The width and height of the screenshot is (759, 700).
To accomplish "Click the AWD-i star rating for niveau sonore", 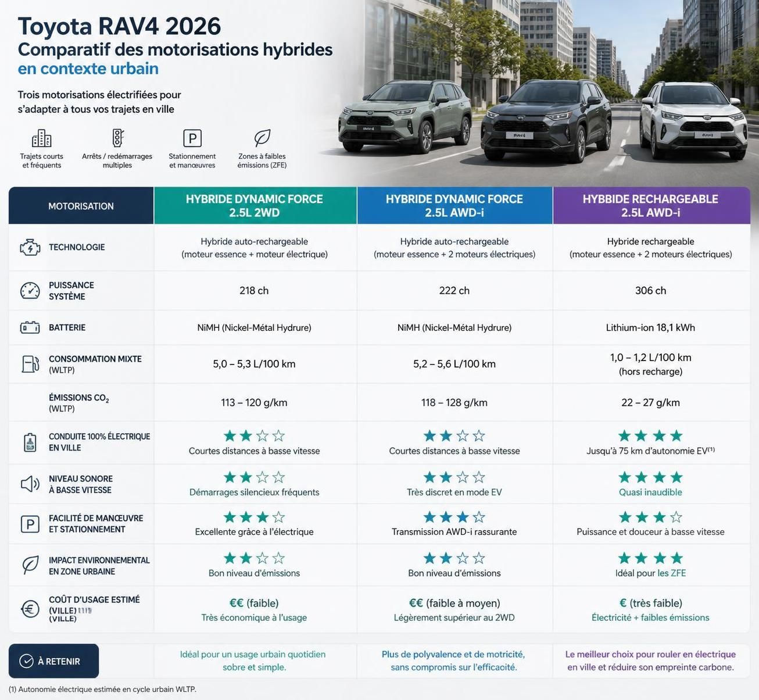I will pos(454,477).
